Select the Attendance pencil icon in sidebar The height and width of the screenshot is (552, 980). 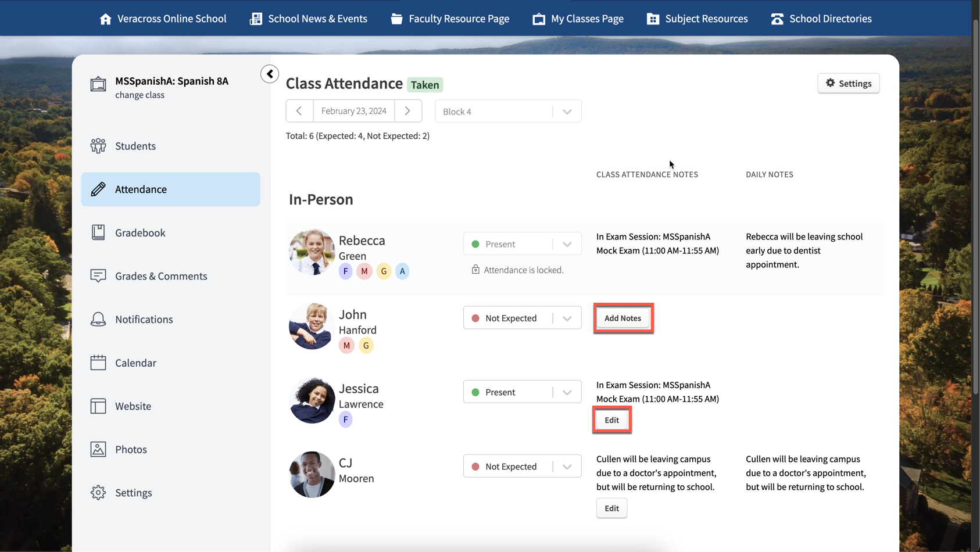(98, 189)
